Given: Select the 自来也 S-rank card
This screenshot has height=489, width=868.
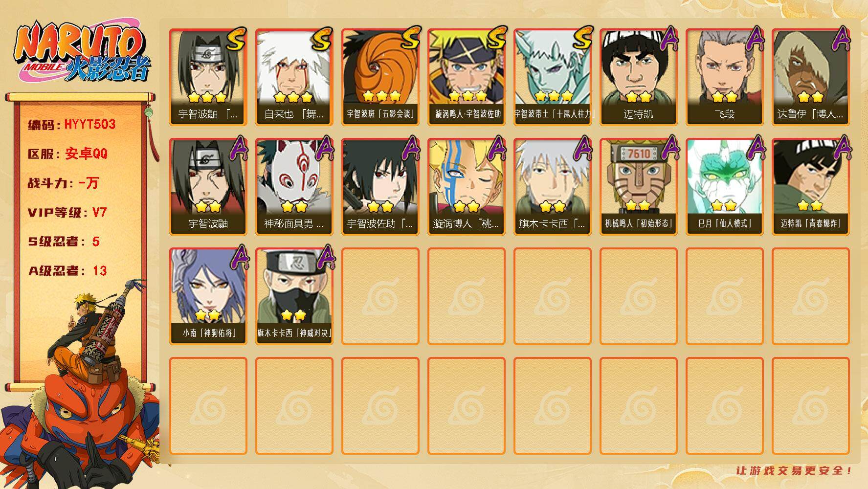Looking at the screenshot, I should point(294,77).
